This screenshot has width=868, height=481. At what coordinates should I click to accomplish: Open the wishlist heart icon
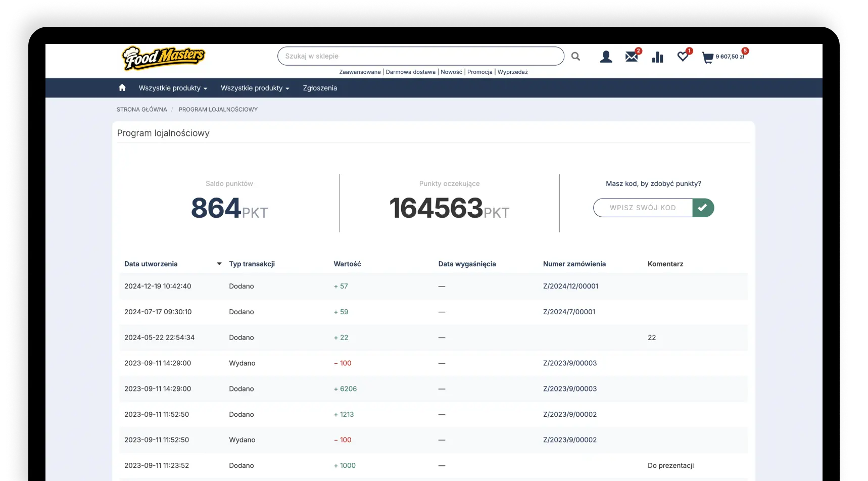[683, 57]
